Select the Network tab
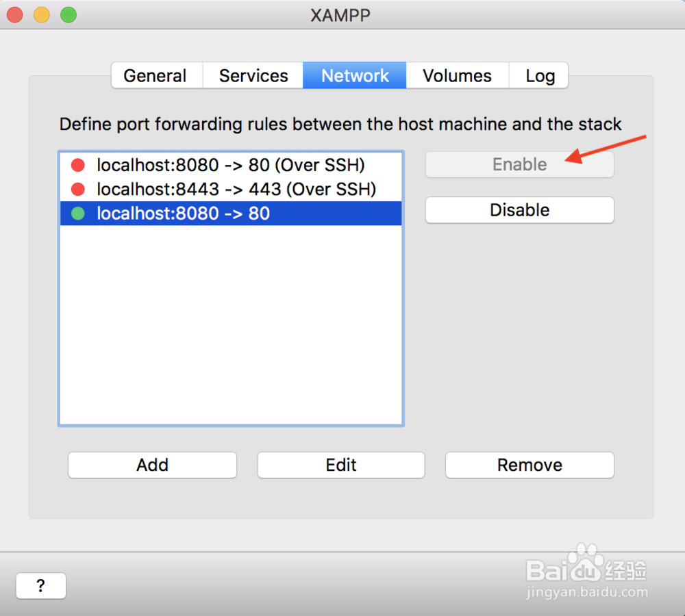This screenshot has width=685, height=616. tap(354, 75)
